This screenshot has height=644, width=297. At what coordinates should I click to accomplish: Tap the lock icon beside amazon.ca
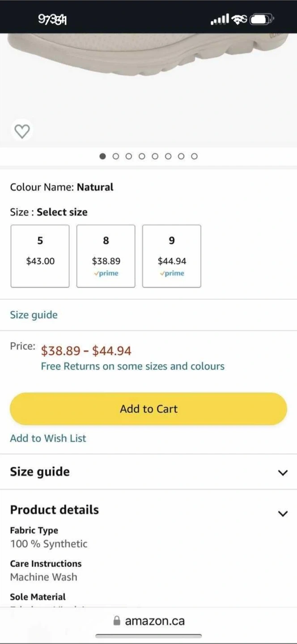click(117, 621)
